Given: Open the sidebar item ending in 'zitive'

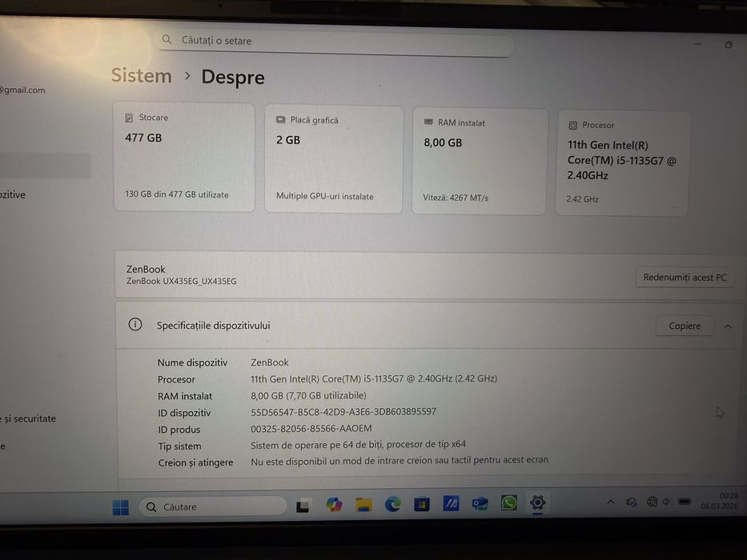Looking at the screenshot, I should [13, 194].
